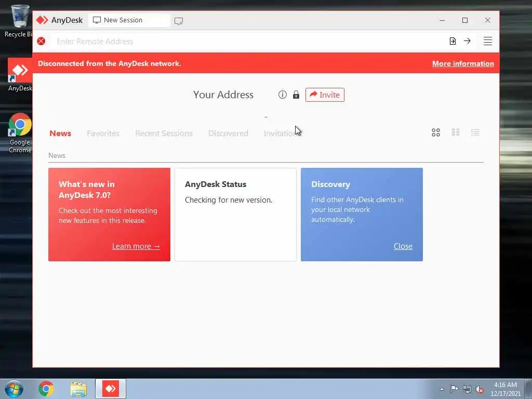Click the taskbar clock showing 4:16 AM
Viewport: 532px width, 399px height.
point(505,389)
